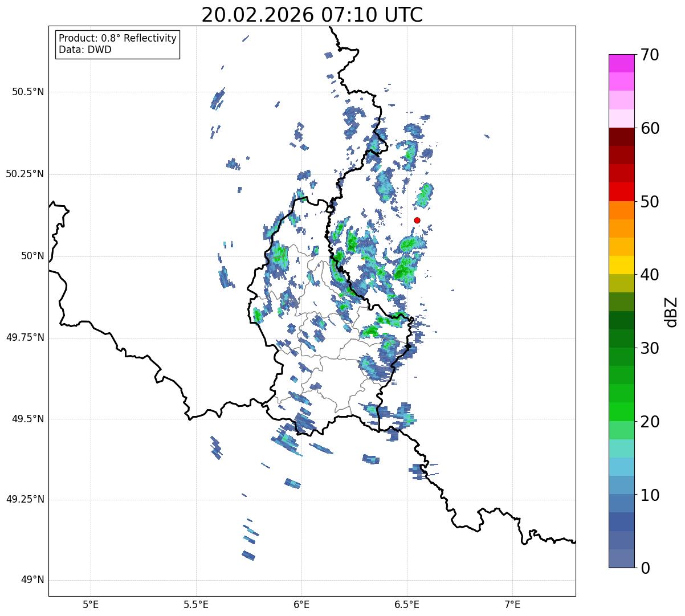Click the '49°N' latitude tick label
Image resolution: width=685 pixels, height=616 pixels.
click(32, 580)
